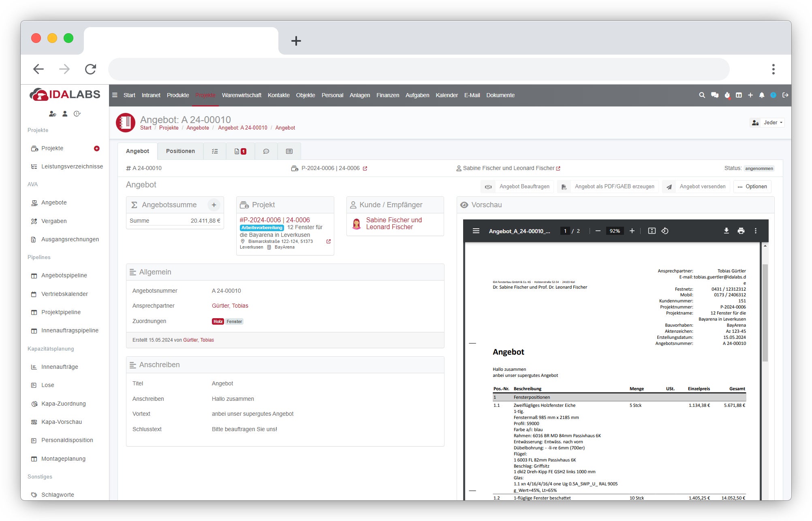812x521 pixels.
Task: Click the PDF preview vertical scrollbar
Action: click(x=765, y=313)
